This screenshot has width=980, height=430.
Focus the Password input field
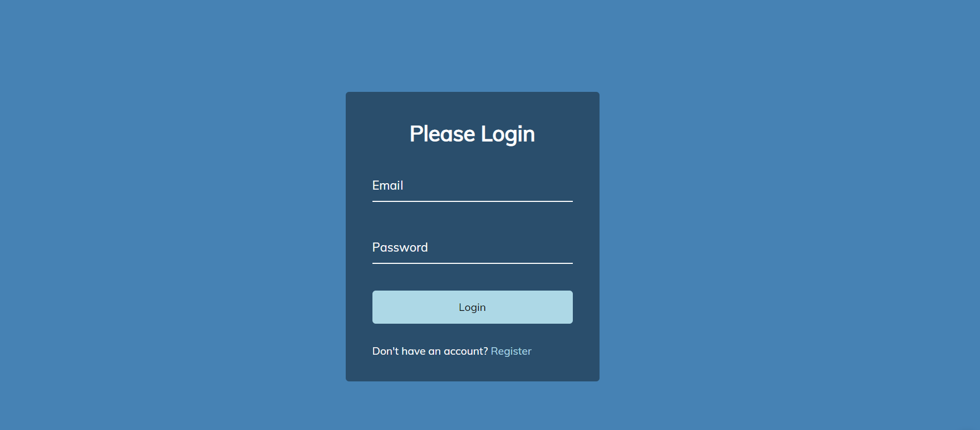(x=472, y=248)
